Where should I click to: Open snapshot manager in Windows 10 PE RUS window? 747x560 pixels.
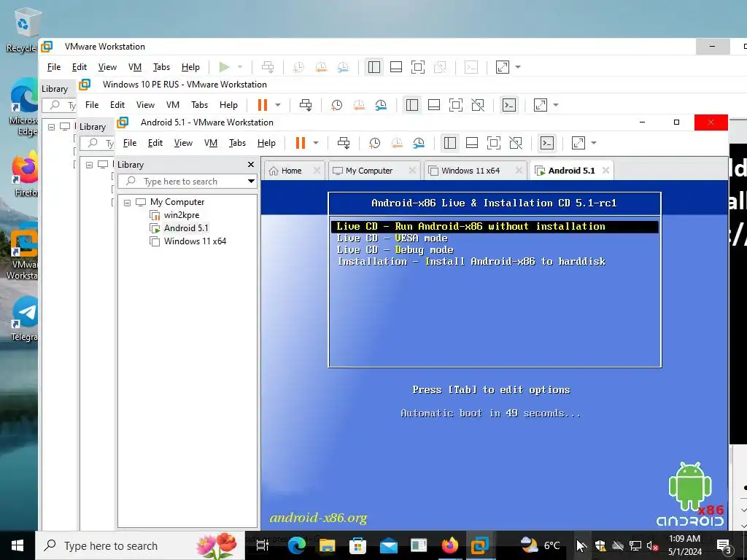381,105
